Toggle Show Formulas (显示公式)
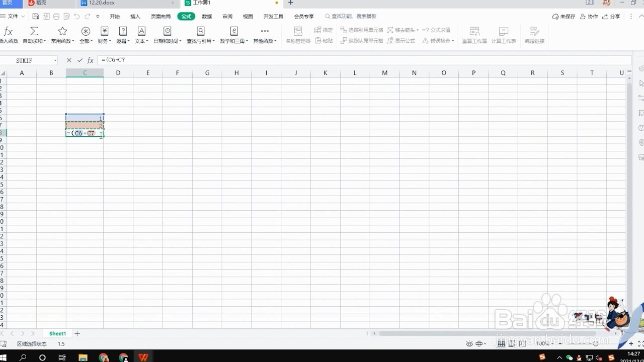The width and height of the screenshot is (644, 362). pyautogui.click(x=401, y=41)
